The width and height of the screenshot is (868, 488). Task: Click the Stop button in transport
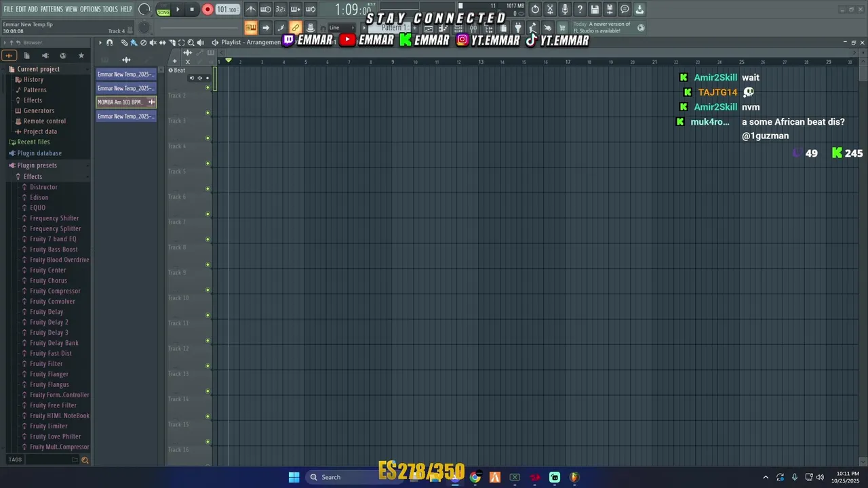point(192,9)
